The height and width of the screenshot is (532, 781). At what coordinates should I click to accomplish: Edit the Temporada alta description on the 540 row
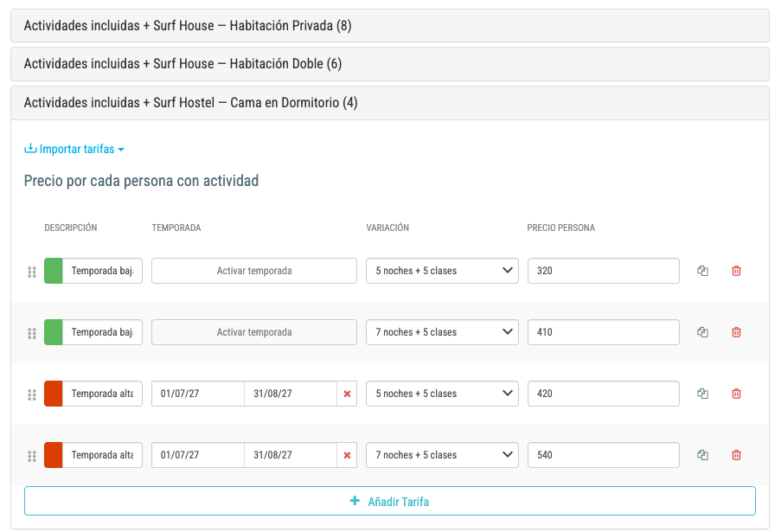point(102,455)
